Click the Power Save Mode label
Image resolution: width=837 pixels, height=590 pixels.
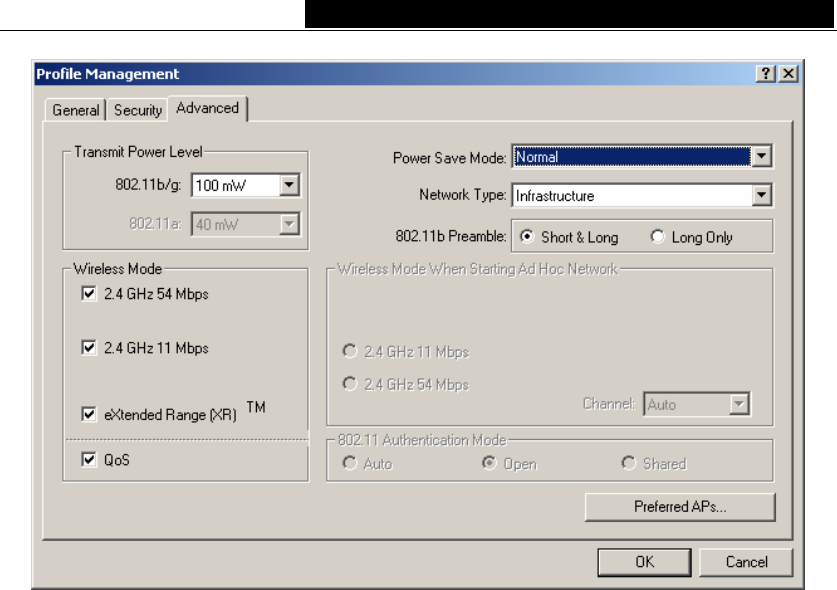[x=449, y=158]
